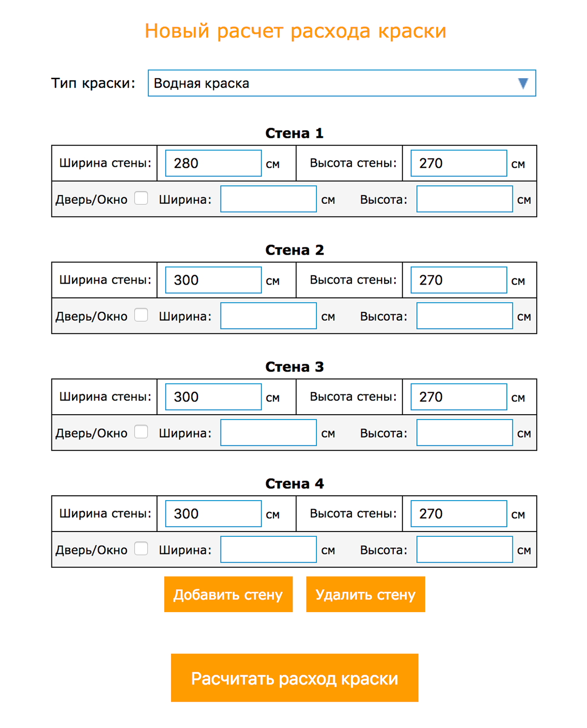Open the paint type dropdown arrow
587x728 pixels.
pyautogui.click(x=523, y=84)
